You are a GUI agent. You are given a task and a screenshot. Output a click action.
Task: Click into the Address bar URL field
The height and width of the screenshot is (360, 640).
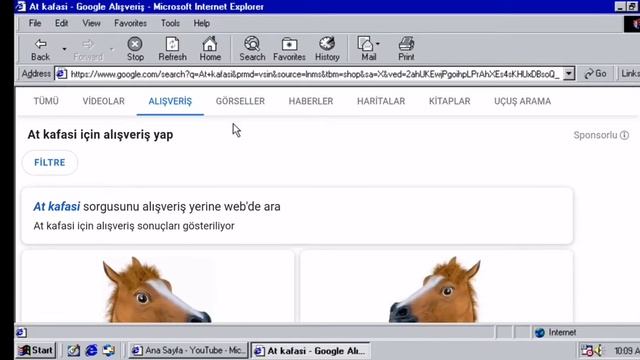click(314, 74)
